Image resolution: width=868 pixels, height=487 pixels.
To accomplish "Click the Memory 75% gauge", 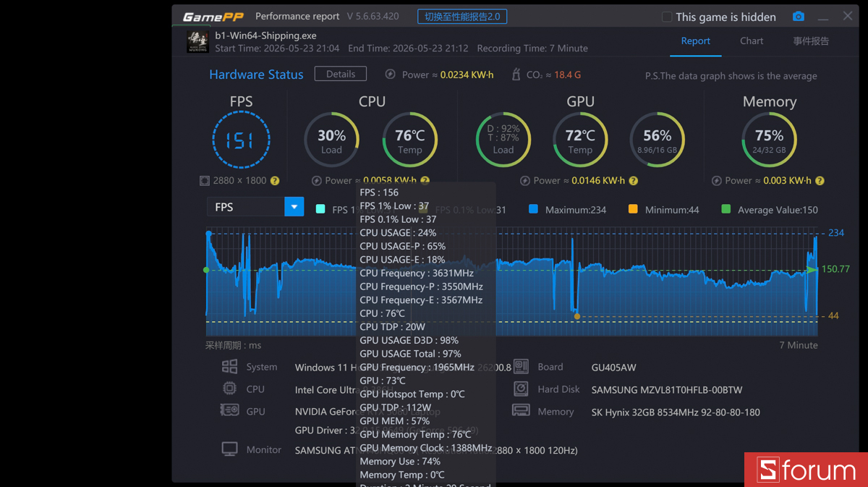I will (x=769, y=140).
